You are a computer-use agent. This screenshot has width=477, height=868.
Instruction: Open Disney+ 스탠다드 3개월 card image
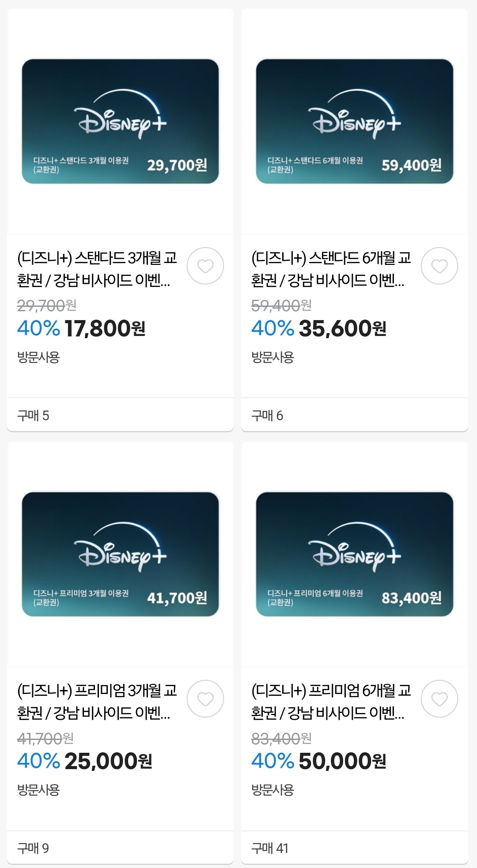pos(120,121)
